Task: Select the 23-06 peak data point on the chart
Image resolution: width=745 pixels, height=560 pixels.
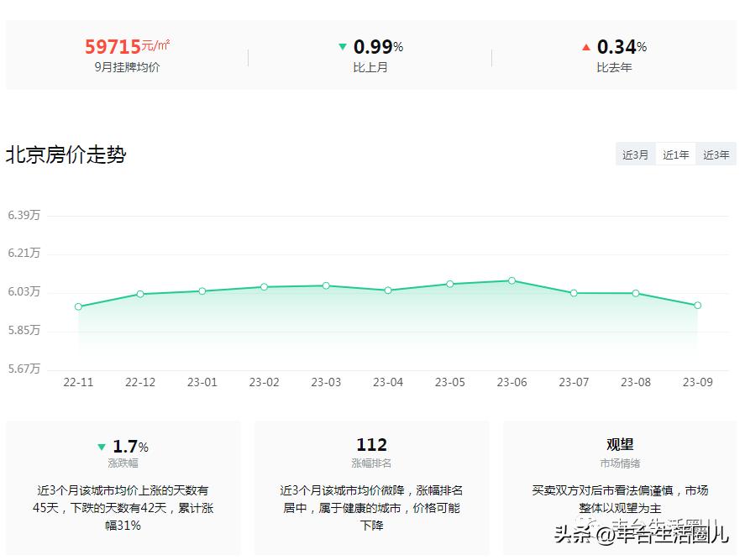Action: coord(512,280)
